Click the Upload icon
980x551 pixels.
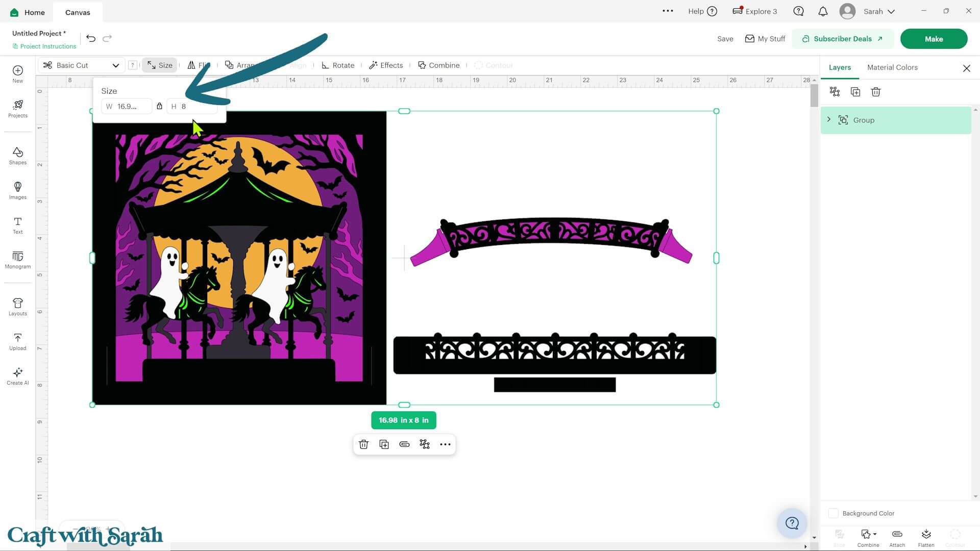(17, 342)
